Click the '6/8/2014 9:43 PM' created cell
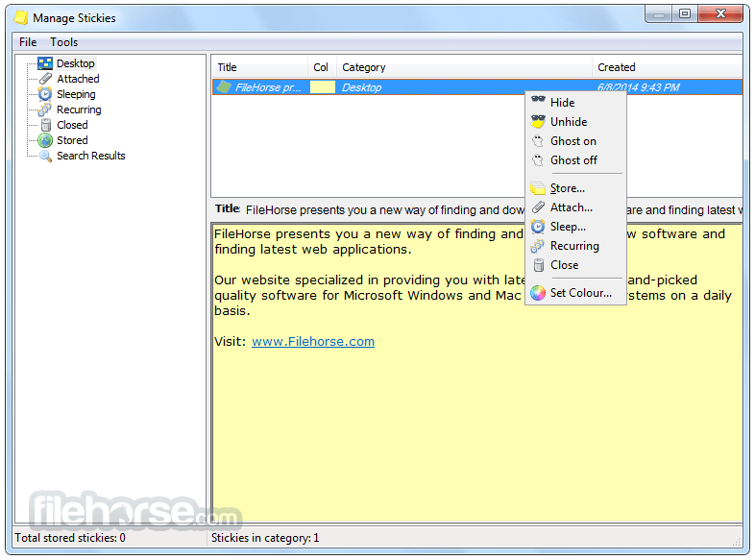 638,87
